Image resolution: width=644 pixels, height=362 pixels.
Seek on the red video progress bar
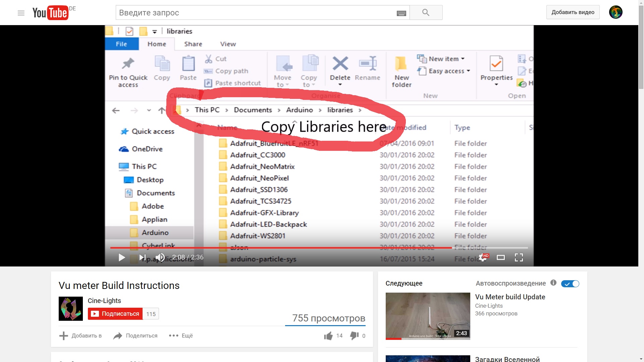pos(281,248)
